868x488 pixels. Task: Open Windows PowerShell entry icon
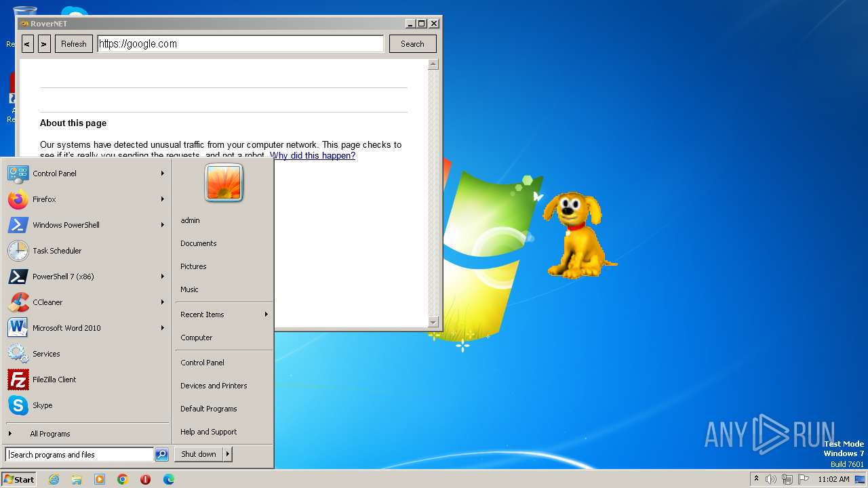click(x=18, y=225)
